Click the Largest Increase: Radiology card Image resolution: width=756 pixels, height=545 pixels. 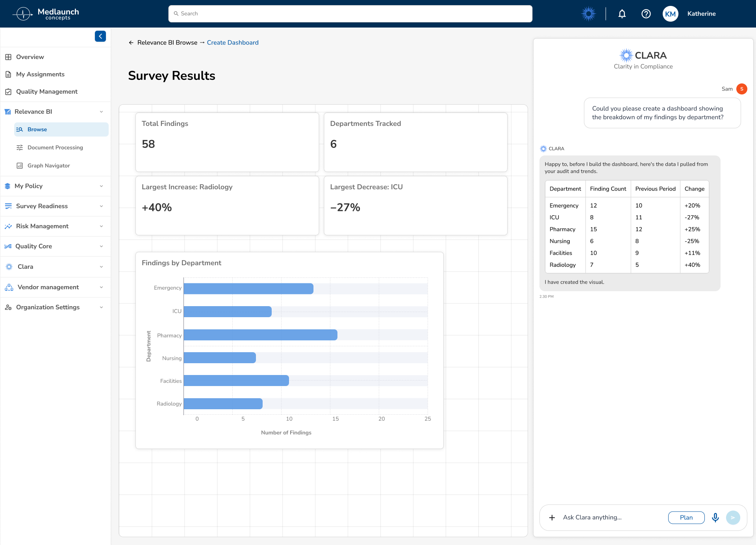[x=227, y=205]
